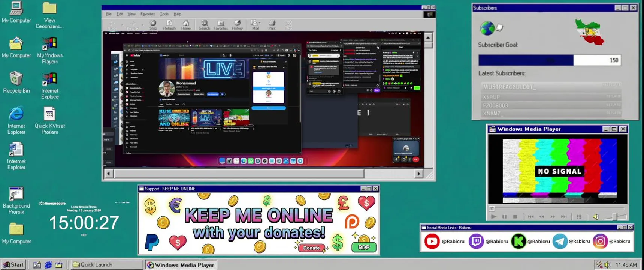The height and width of the screenshot is (270, 644).
Task: Click the Subscriber Goal progress bar
Action: pos(550,60)
